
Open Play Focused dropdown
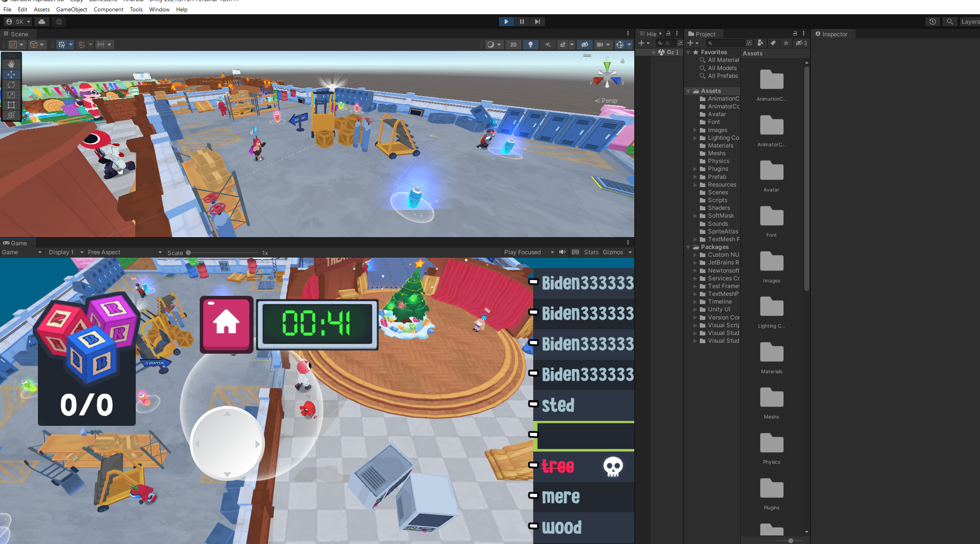click(529, 252)
